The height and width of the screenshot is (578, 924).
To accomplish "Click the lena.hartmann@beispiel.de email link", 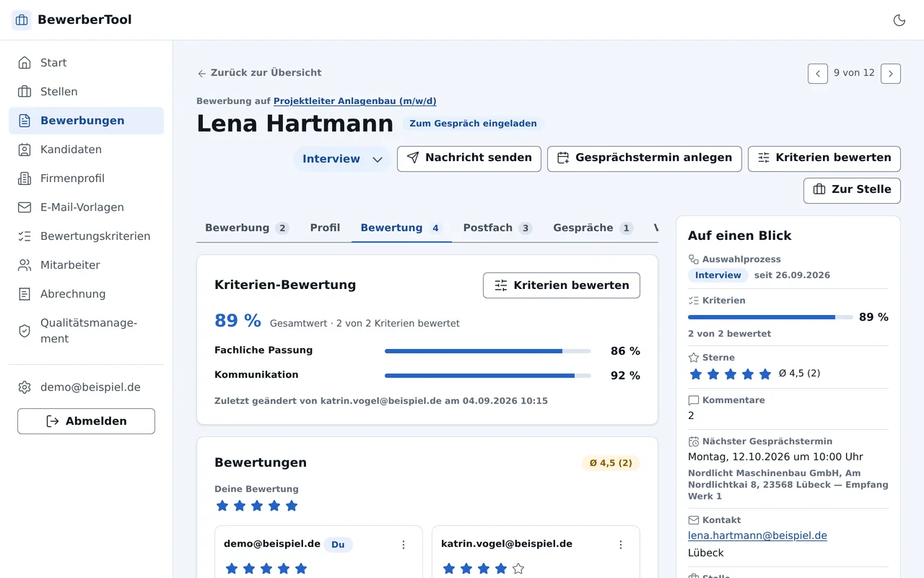I will tap(757, 535).
